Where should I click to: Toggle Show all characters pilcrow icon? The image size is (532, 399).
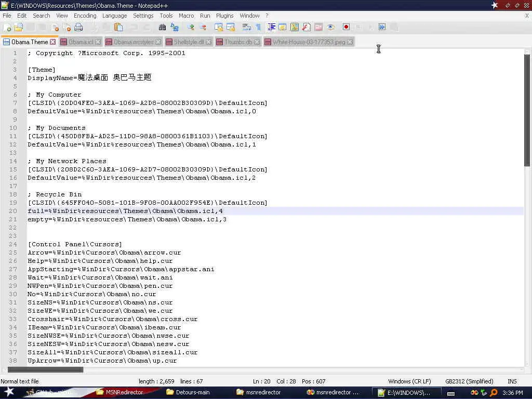259,27
